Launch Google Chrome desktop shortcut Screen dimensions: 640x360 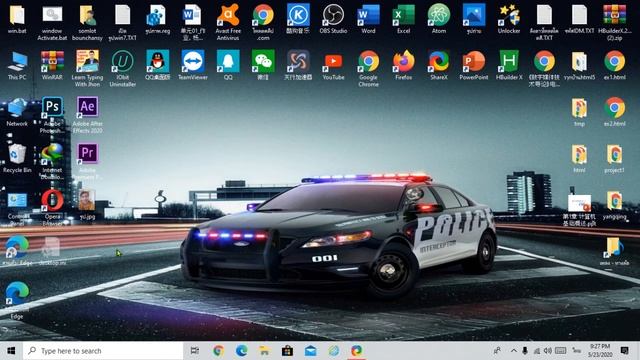(x=368, y=62)
